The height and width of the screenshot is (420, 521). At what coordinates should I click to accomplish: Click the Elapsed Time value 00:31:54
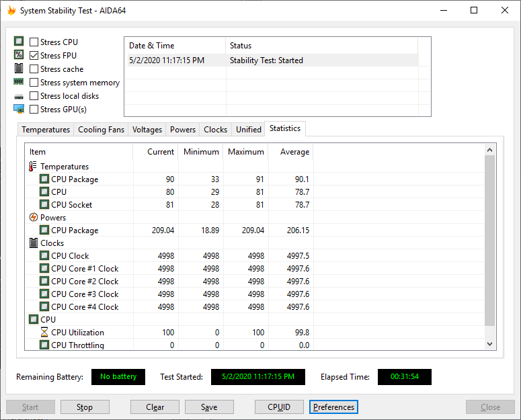pyautogui.click(x=405, y=377)
